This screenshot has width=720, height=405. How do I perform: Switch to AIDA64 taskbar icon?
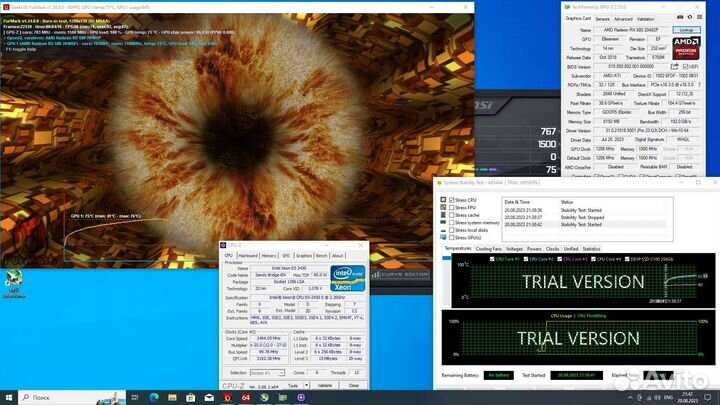(x=246, y=398)
